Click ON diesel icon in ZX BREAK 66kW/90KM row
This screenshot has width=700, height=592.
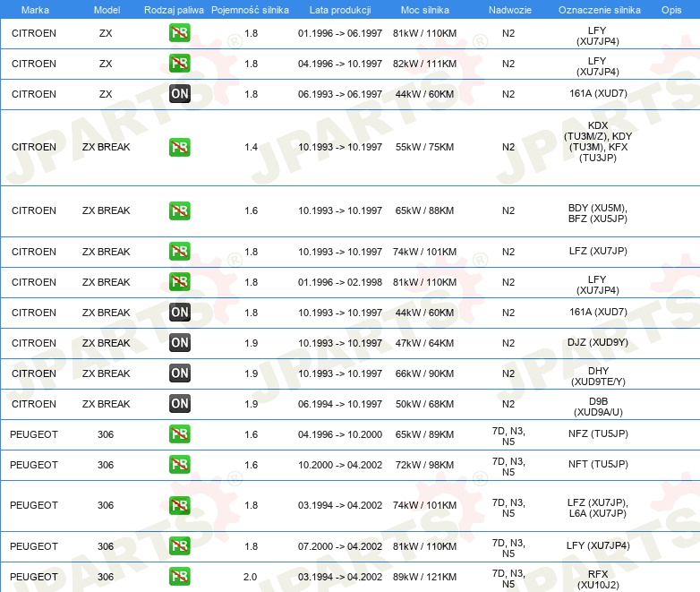pos(179,373)
